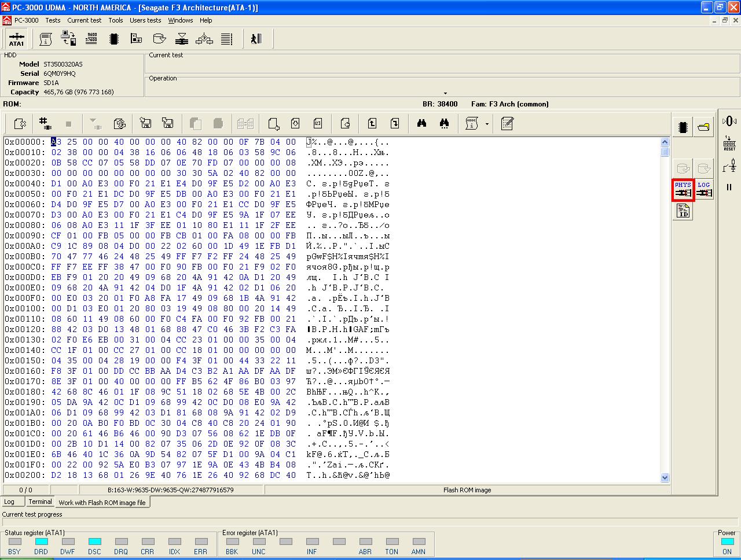
Task: Click the binoculars find-next icon with dots
Action: [x=444, y=123]
